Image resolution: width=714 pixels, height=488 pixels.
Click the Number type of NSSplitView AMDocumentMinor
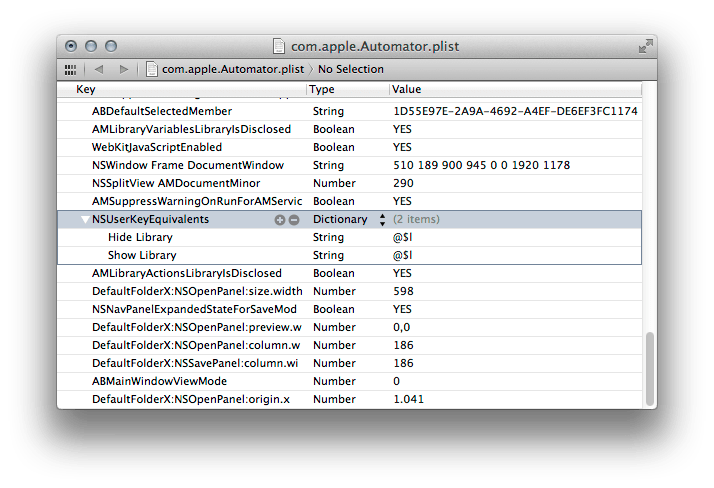[x=334, y=183]
